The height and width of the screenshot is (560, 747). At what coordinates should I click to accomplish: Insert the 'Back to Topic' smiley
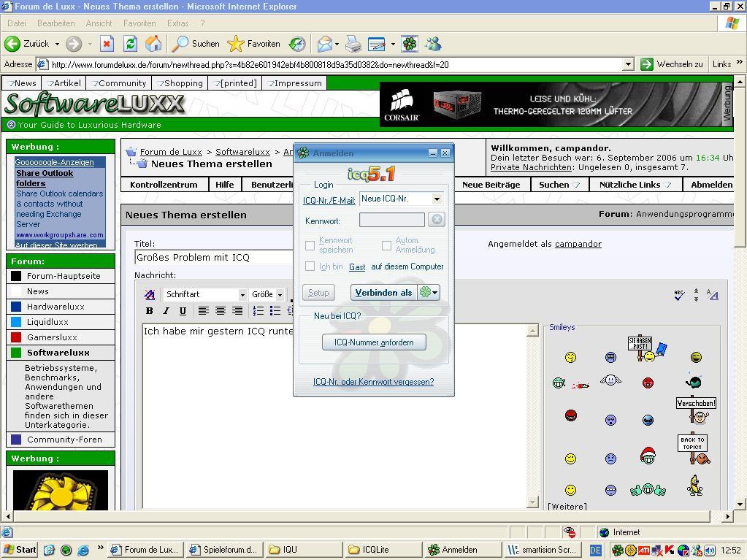(694, 449)
